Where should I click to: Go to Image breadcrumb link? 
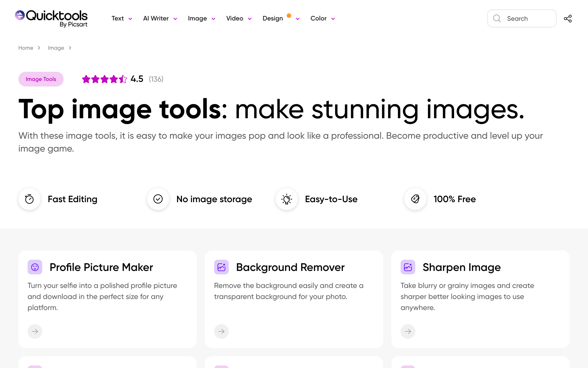click(56, 48)
